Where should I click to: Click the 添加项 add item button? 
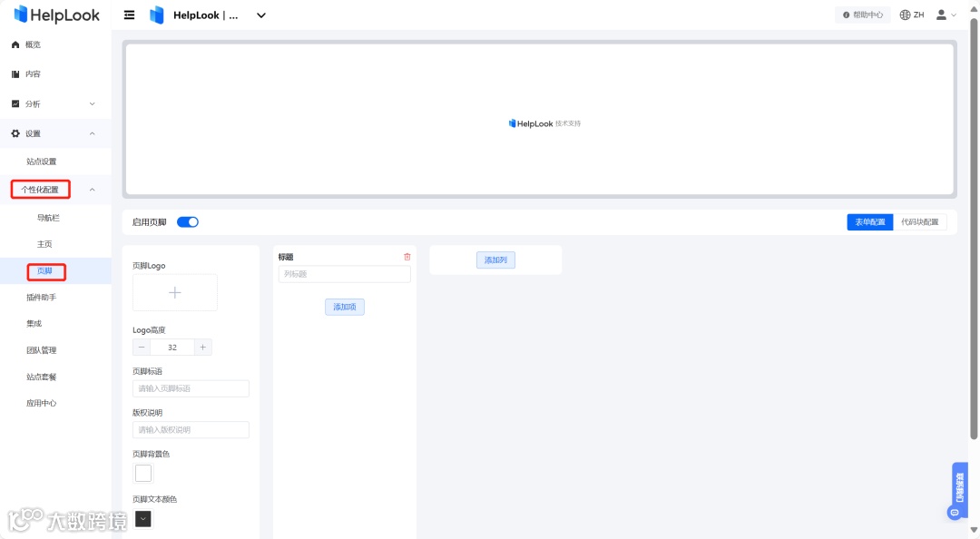click(x=345, y=307)
